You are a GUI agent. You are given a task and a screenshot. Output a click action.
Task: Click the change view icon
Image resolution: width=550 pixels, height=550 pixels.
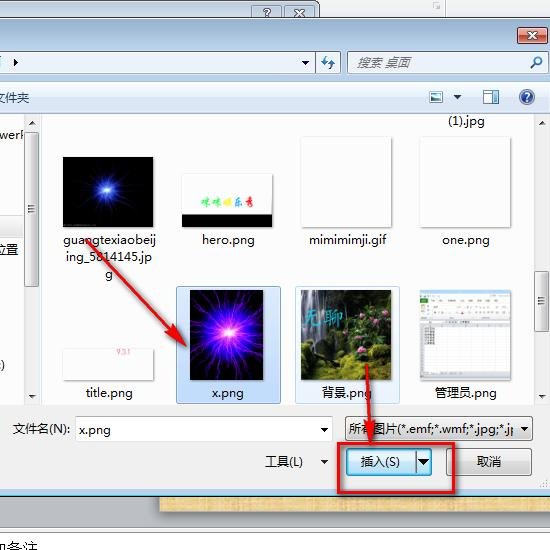coord(436,97)
